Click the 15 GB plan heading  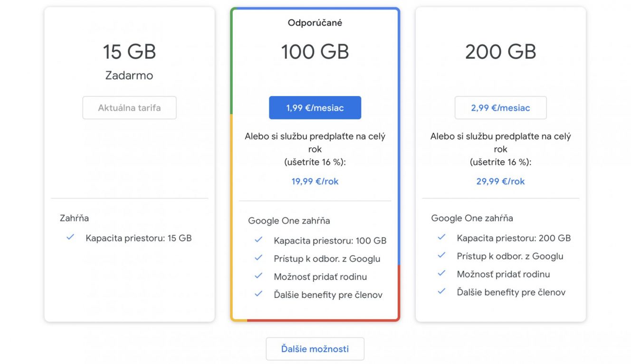(129, 51)
